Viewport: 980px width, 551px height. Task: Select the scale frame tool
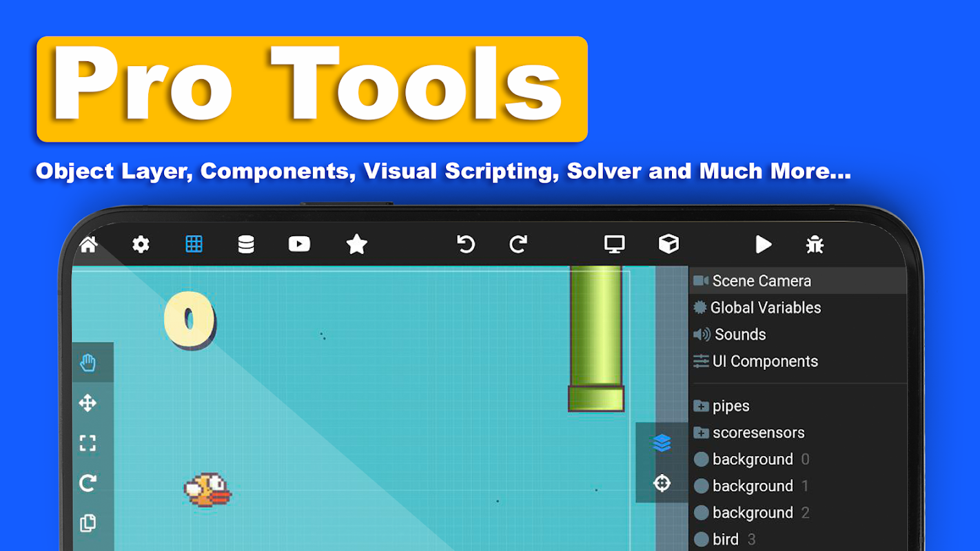click(x=88, y=443)
